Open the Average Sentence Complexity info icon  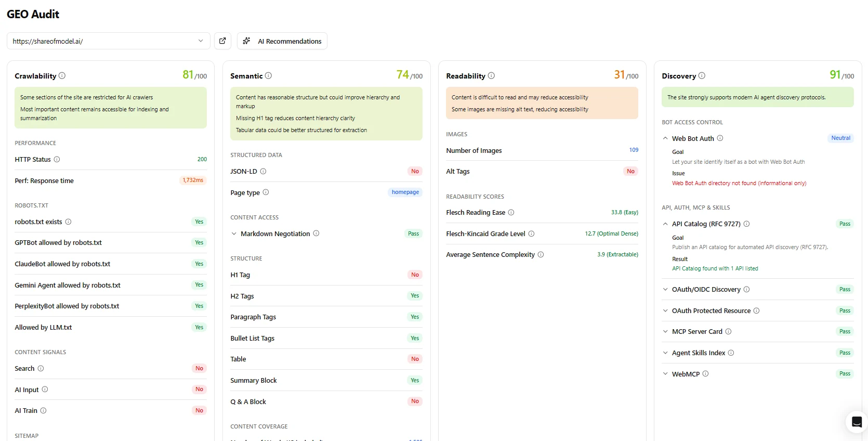541,255
